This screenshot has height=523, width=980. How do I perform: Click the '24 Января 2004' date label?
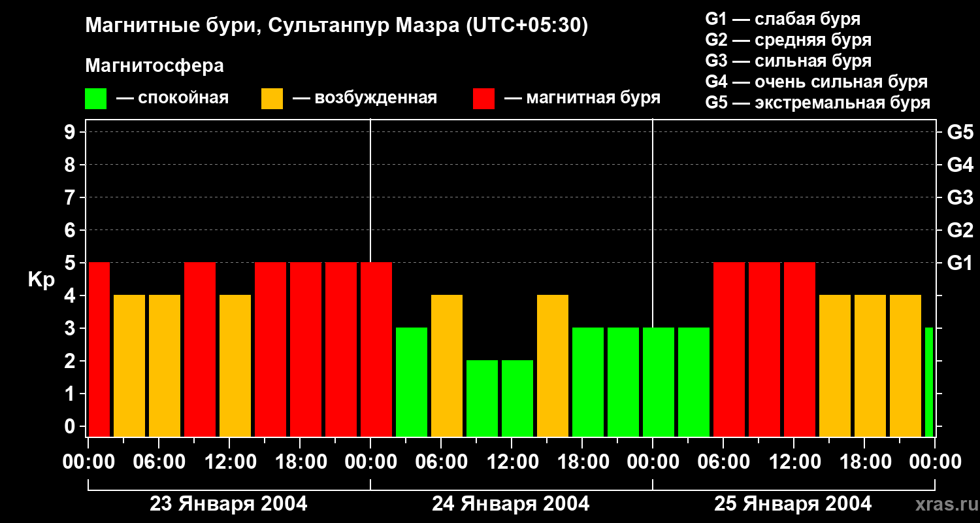tap(511, 504)
